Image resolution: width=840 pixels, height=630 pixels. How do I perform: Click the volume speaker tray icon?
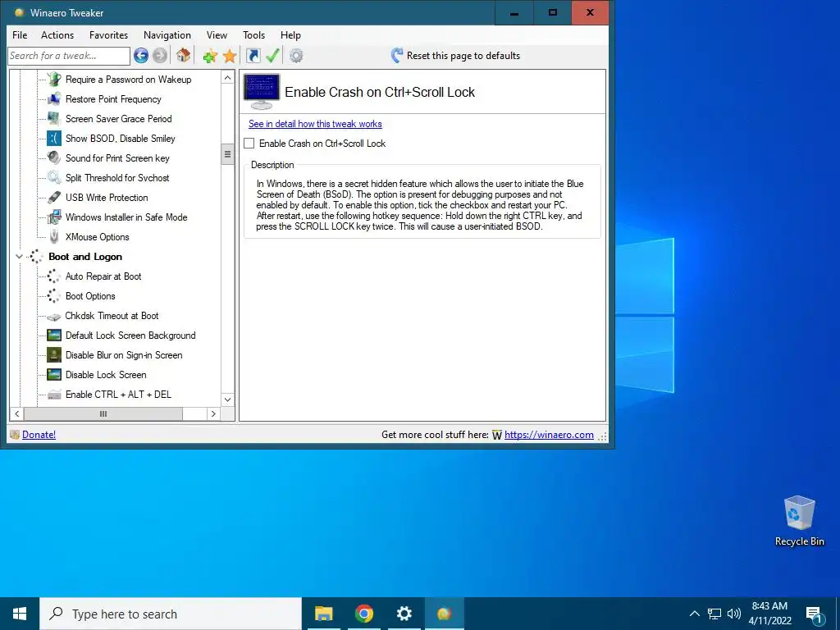pos(734,614)
